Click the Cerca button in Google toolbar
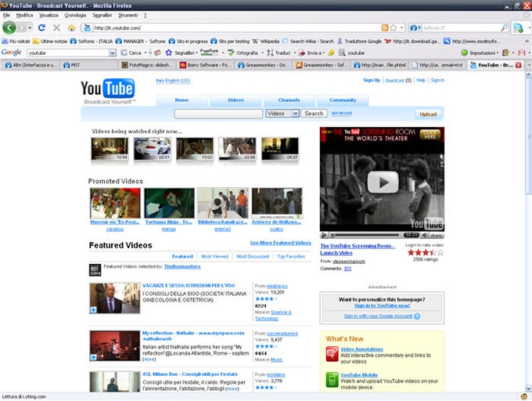 (131, 53)
